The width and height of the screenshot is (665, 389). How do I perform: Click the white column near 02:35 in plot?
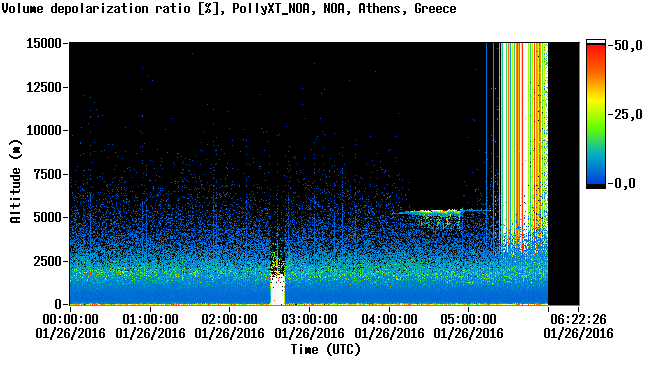pyautogui.click(x=277, y=289)
